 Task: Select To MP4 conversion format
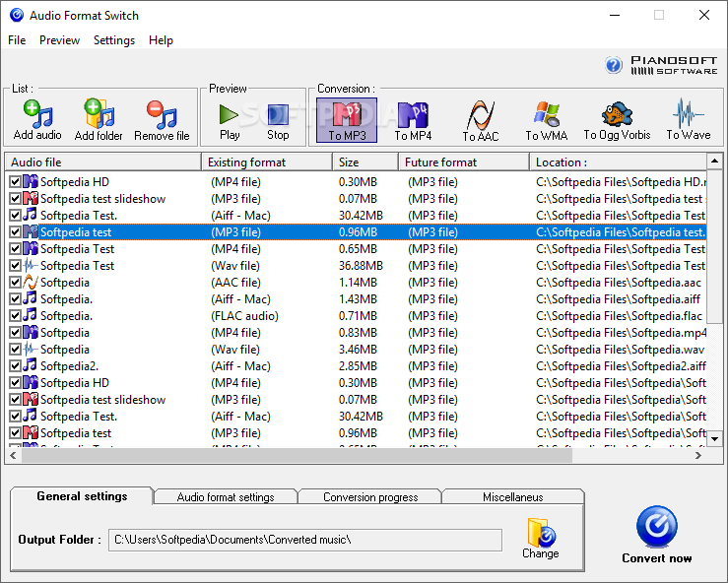click(x=413, y=120)
